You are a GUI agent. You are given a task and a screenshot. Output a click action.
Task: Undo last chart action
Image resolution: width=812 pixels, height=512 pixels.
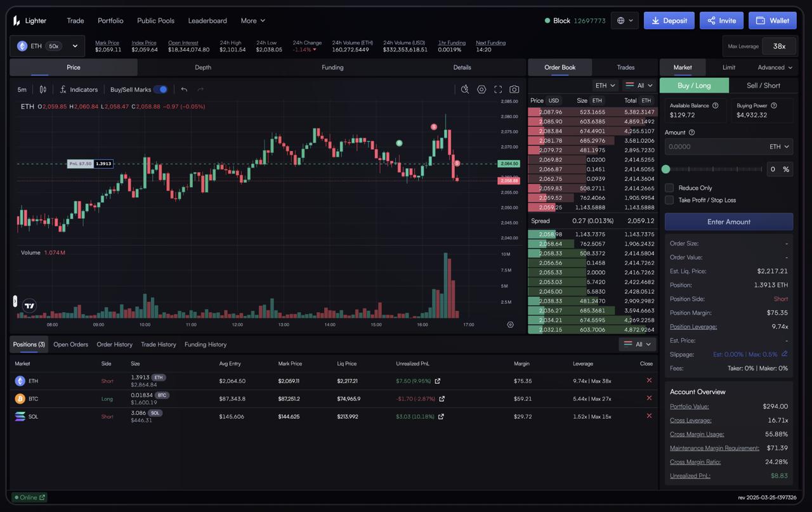click(184, 89)
